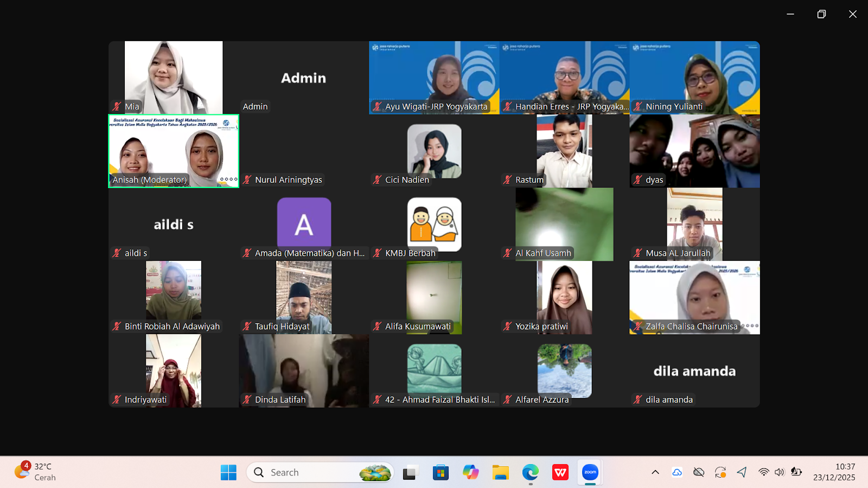868x488 pixels.
Task: Open more options on Zalfa Chalisa Chairunisa tile
Action: 749,326
